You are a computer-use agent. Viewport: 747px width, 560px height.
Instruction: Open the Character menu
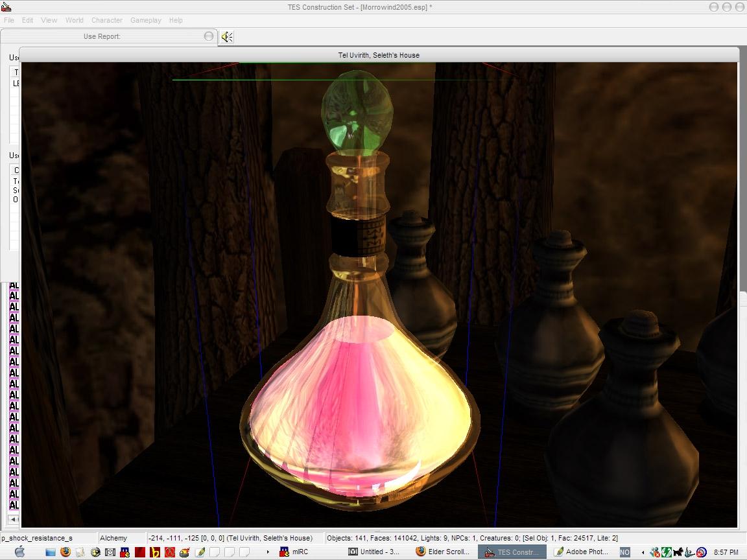107,20
